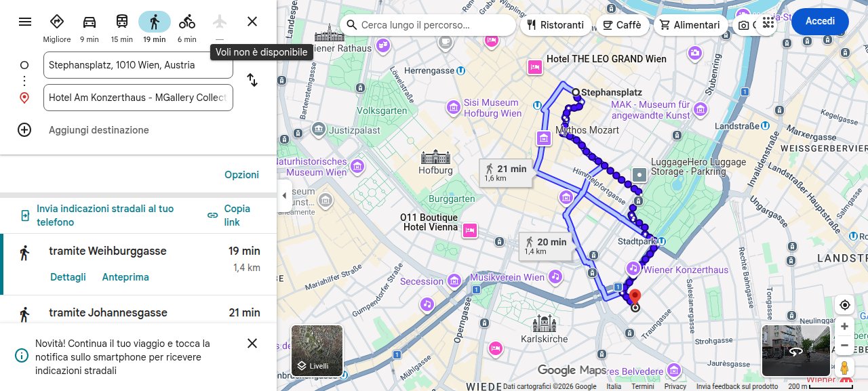
Task: Click the search along route field
Action: 427,25
